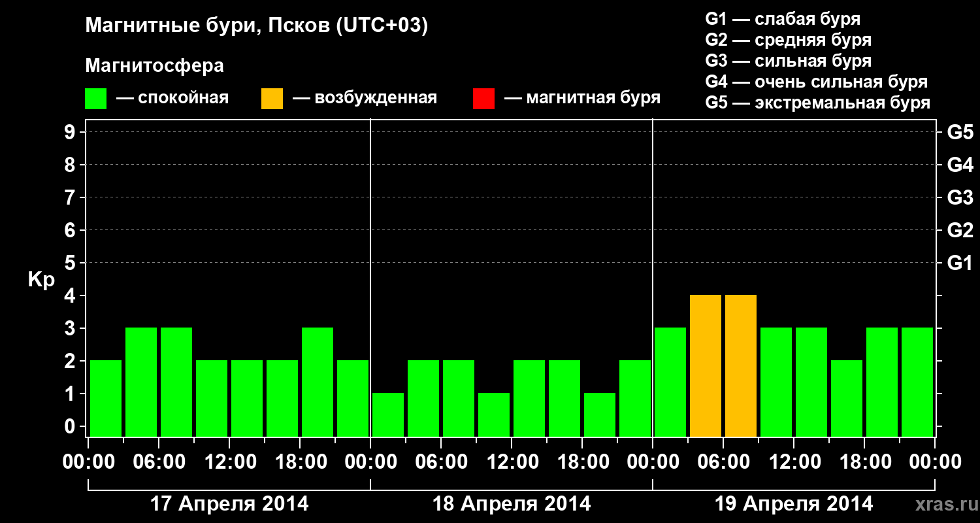Click the 15:00–18:00 bar on 19 Апреля

[x=847, y=398]
